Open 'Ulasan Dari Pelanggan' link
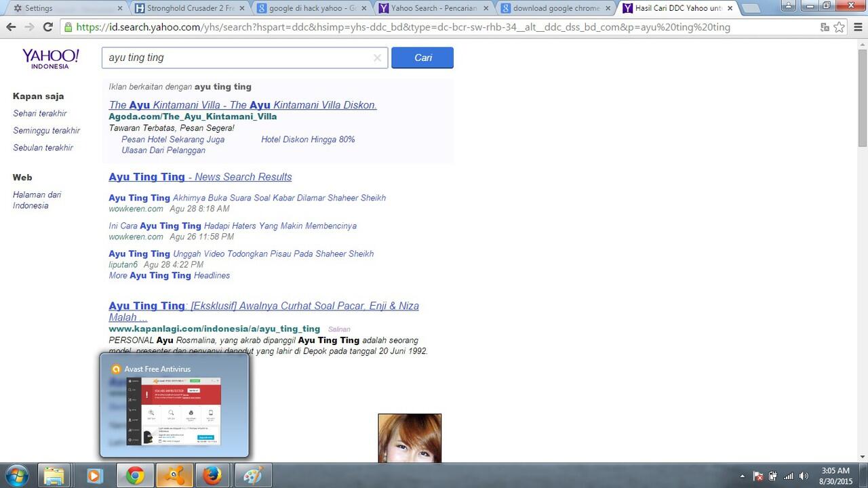 click(163, 150)
